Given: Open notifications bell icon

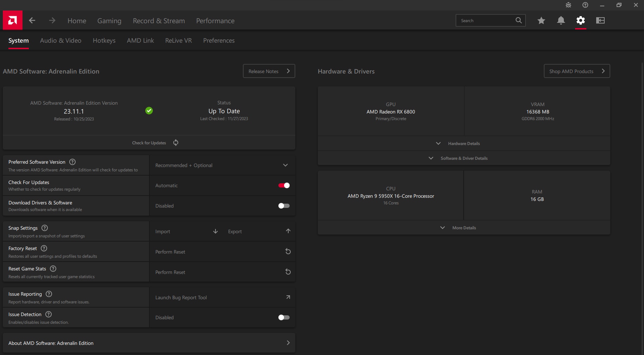Looking at the screenshot, I should click(561, 20).
